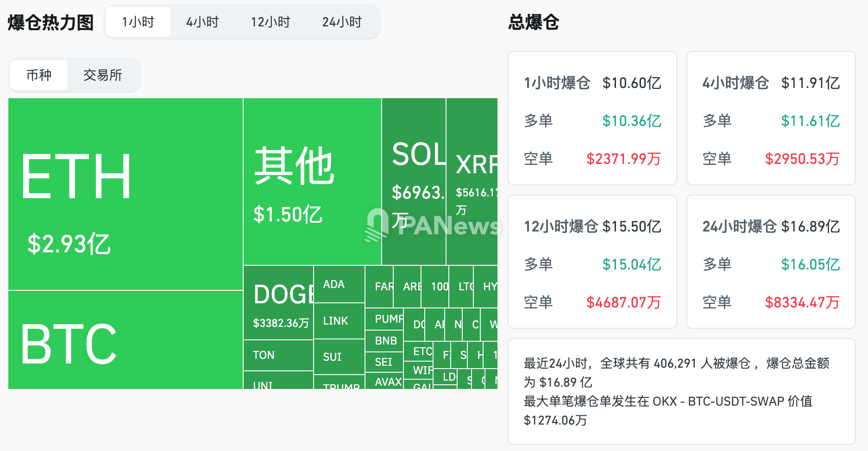
Task: Open the 12小时 heatmap tab
Action: coord(270,22)
